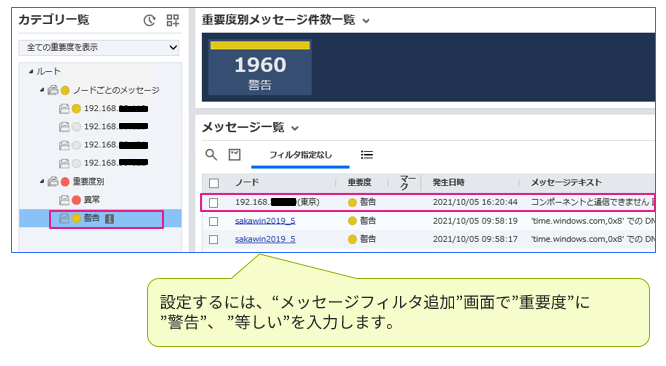Select the 異常 category item
Viewport: 666px width, 366px height.
pyautogui.click(x=92, y=200)
